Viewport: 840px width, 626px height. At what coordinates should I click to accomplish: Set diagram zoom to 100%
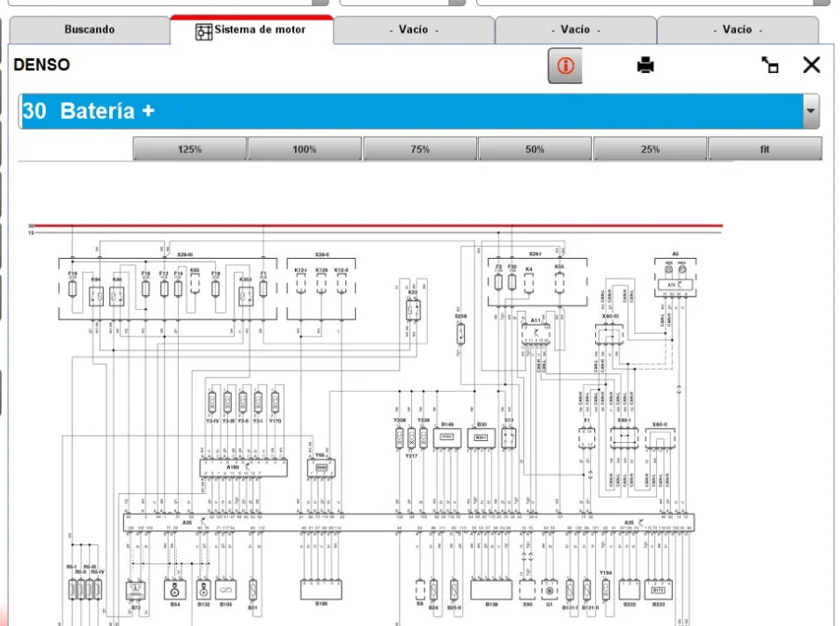[304, 149]
